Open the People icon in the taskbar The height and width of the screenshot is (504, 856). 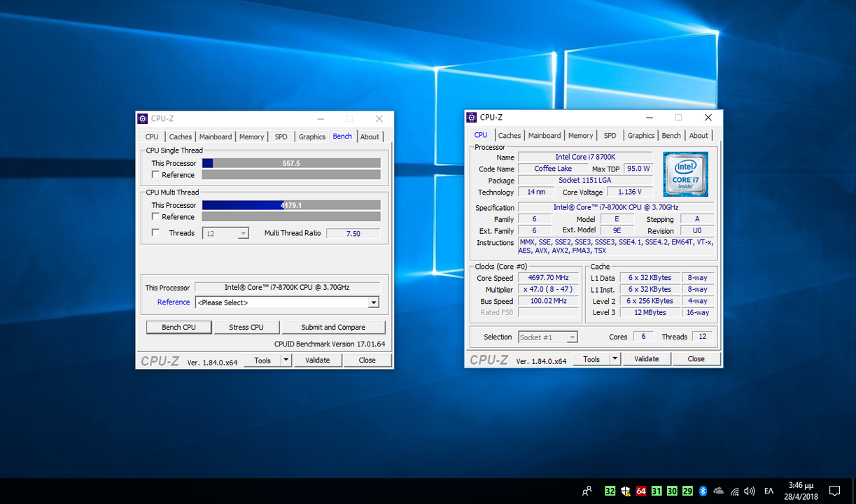pyautogui.click(x=587, y=491)
